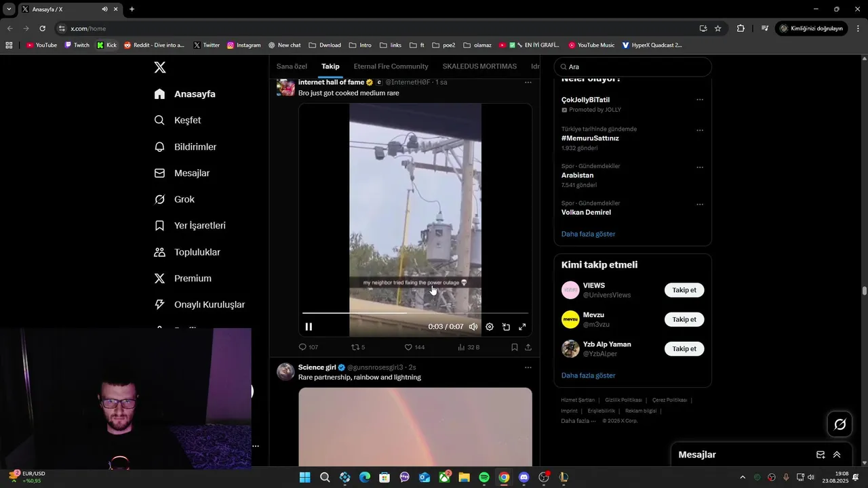The width and height of the screenshot is (868, 488).
Task: Click the X logo in sidebar
Action: click(159, 67)
